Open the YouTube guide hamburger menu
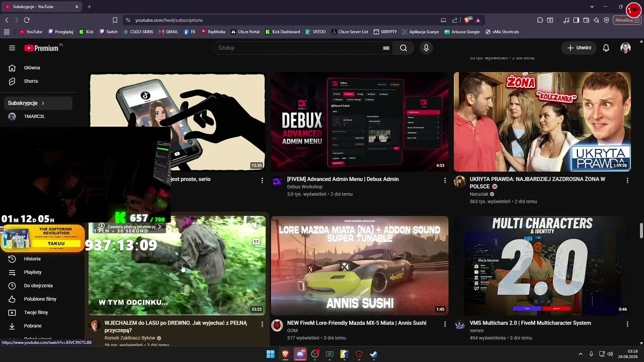The height and width of the screenshot is (362, 644). [x=12, y=48]
